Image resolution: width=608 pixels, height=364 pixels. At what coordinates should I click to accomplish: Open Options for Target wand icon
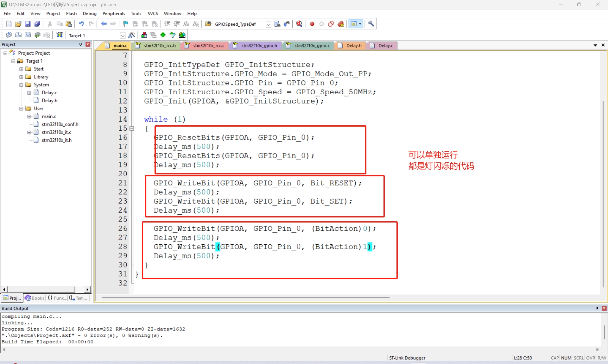132,35
